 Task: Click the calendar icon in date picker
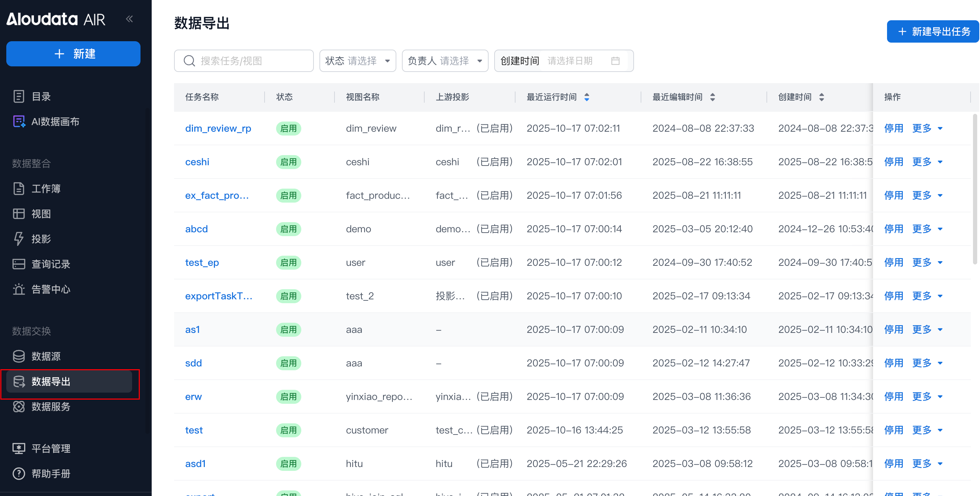pyautogui.click(x=615, y=61)
